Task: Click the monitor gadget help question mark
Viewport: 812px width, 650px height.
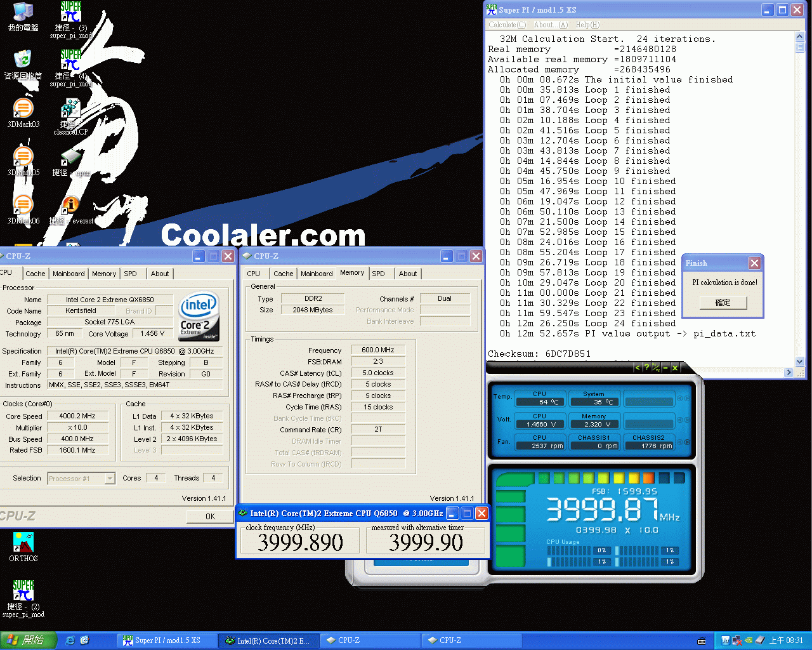Action: (646, 368)
